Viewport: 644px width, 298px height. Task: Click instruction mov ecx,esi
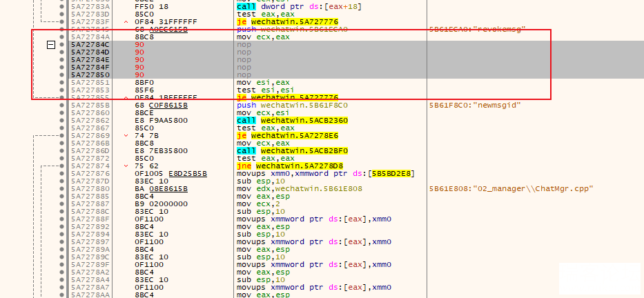(x=263, y=113)
